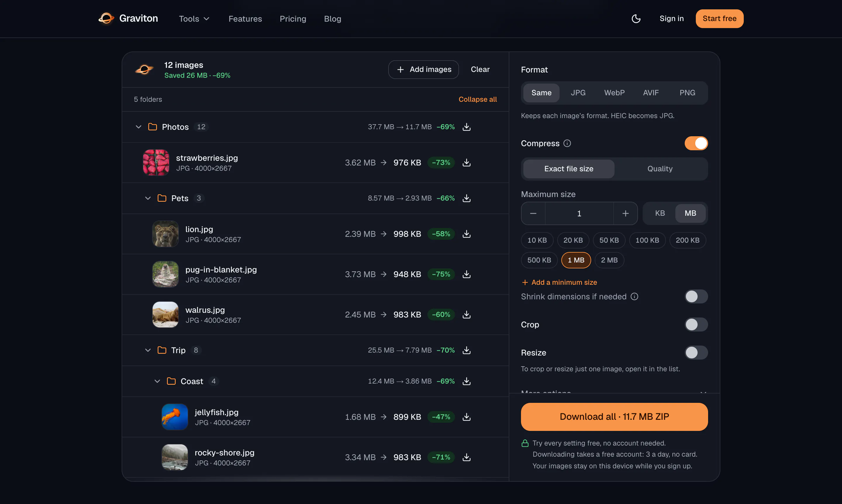The image size is (842, 504).
Task: Download jellyfish.jpg
Action: (467, 417)
